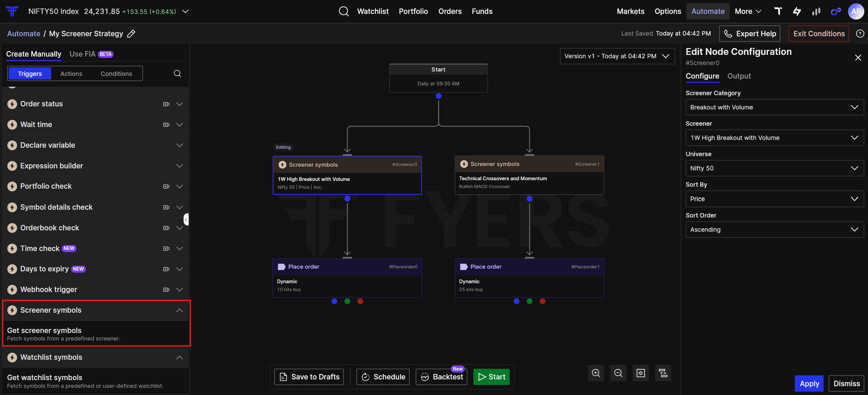Go to Watchlist in top navigation
868x395 pixels.
(x=373, y=12)
